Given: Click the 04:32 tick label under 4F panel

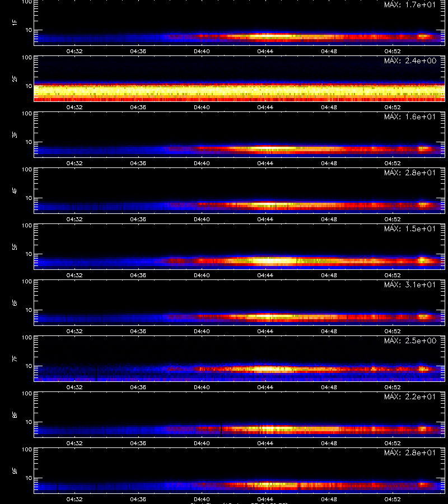Looking at the screenshot, I should point(74,219).
